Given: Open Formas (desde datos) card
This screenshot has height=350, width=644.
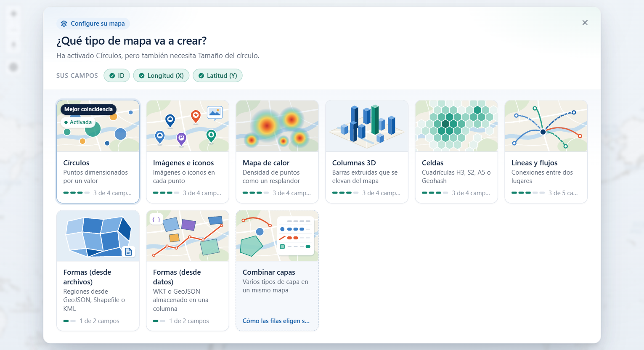Looking at the screenshot, I should [x=188, y=270].
